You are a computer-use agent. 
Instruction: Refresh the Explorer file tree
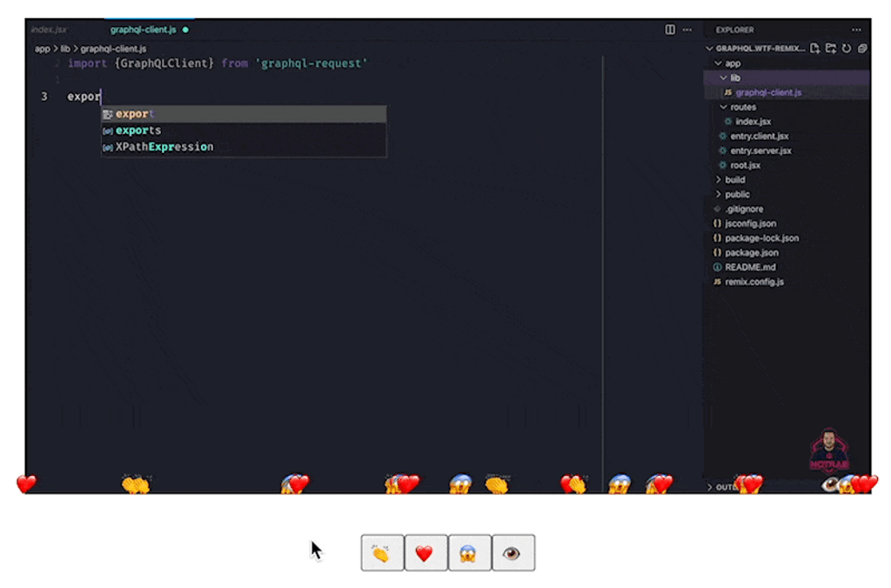[847, 49]
